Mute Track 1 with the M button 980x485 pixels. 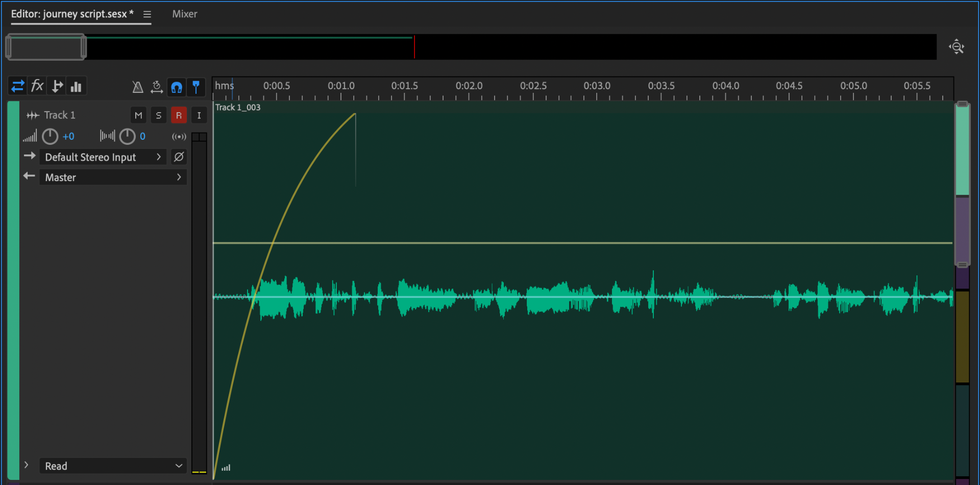point(138,116)
